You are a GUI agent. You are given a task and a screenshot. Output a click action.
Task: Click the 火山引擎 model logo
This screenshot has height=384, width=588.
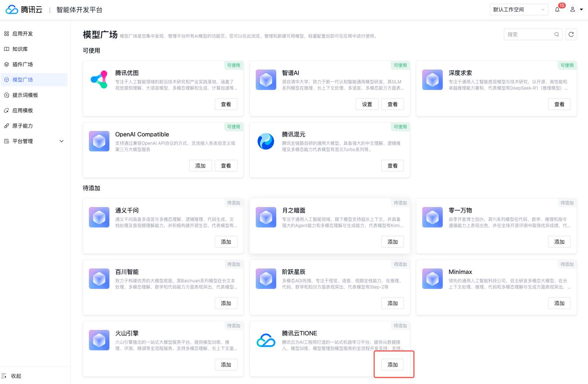(99, 340)
